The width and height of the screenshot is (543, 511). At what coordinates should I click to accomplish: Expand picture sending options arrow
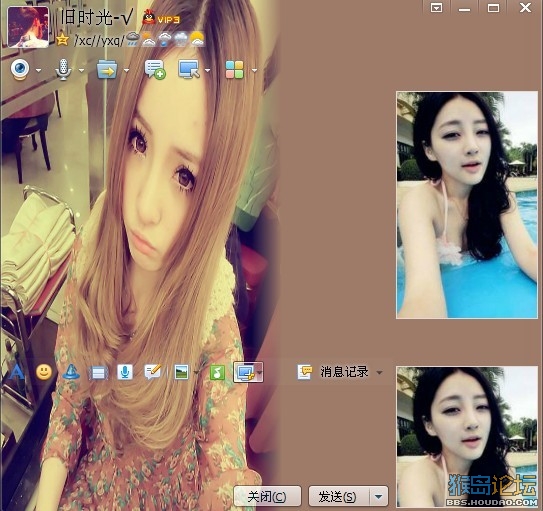click(x=196, y=373)
